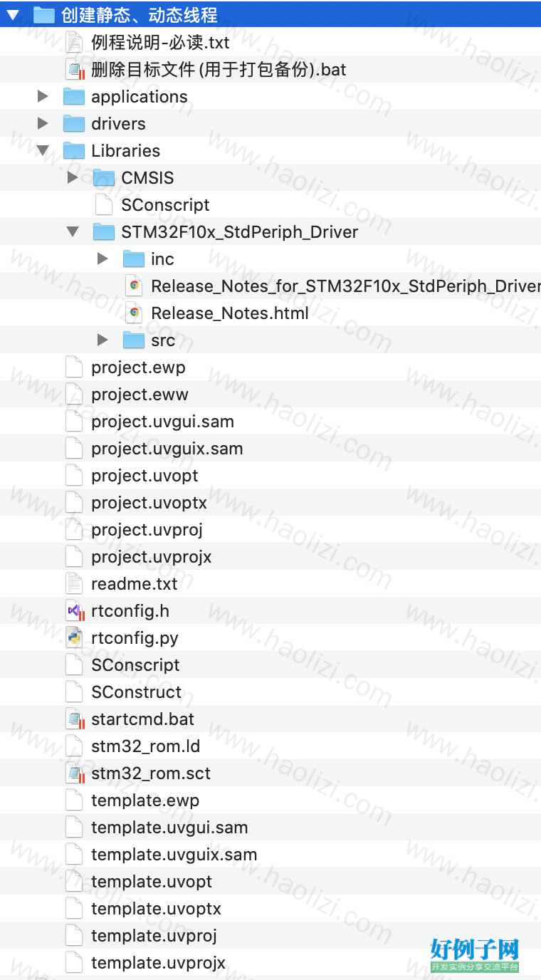541x980 pixels.
Task: Select the project.uvopt file name
Action: click(145, 475)
